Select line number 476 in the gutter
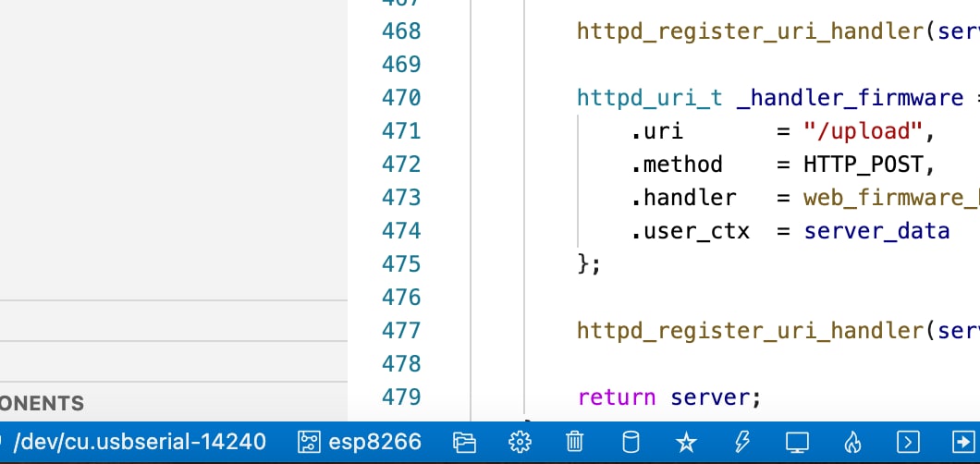980x464 pixels. (x=401, y=298)
